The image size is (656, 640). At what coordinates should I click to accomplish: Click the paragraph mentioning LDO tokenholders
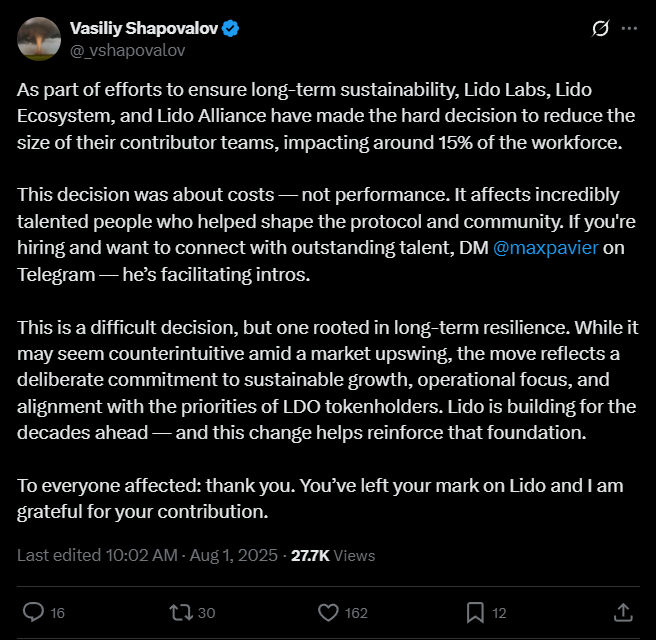[x=328, y=380]
